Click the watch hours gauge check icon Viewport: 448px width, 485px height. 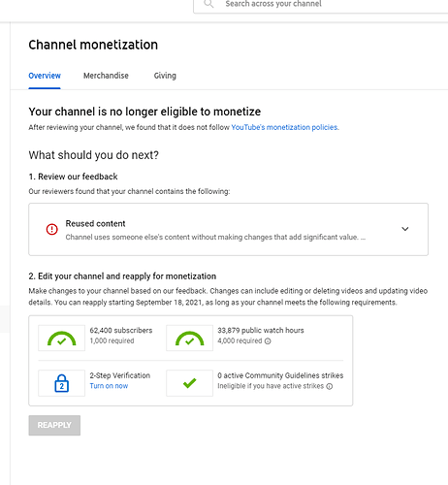pos(189,338)
